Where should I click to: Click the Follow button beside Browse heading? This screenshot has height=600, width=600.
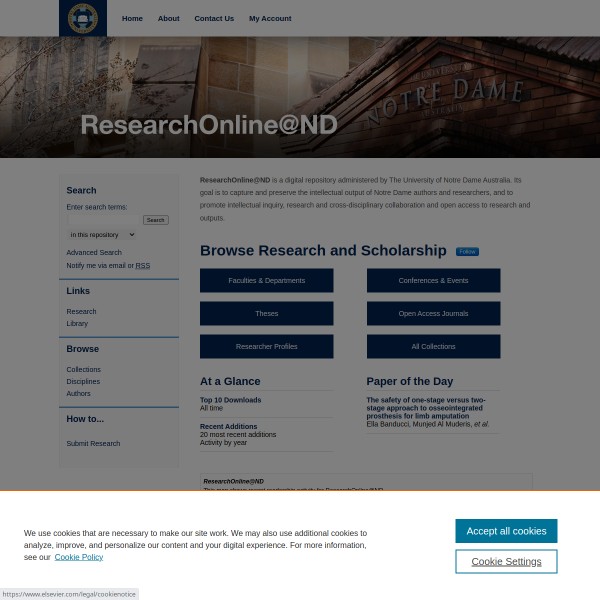pos(467,252)
